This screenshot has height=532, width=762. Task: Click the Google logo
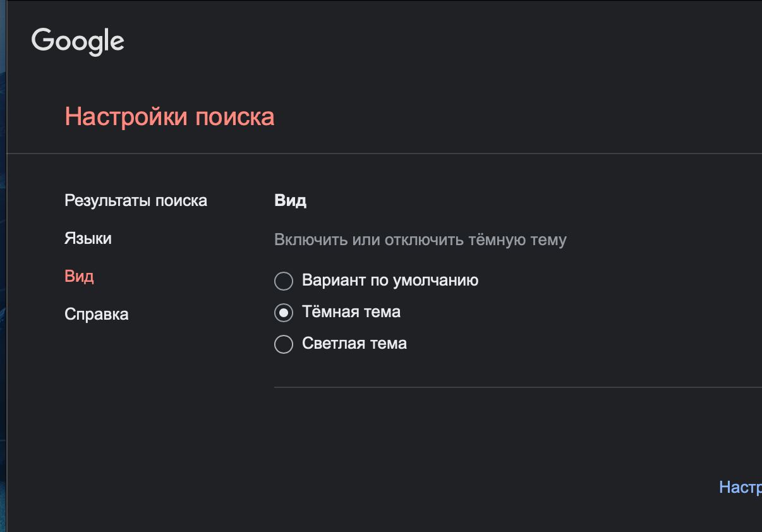pyautogui.click(x=78, y=41)
